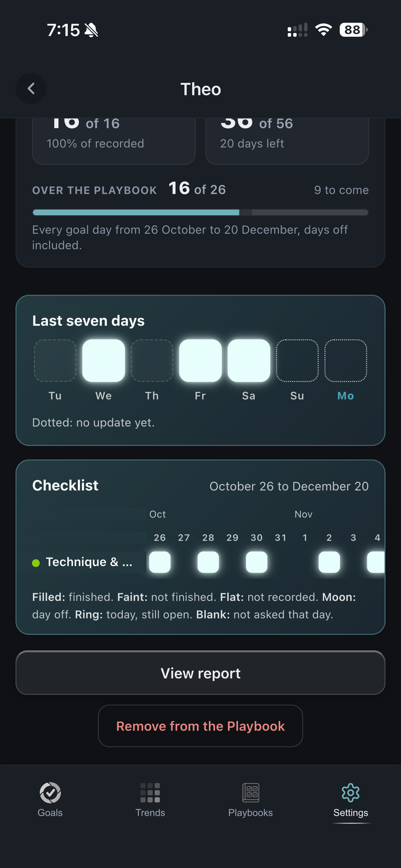
Task: Tap the back chevron button
Action: click(x=31, y=89)
